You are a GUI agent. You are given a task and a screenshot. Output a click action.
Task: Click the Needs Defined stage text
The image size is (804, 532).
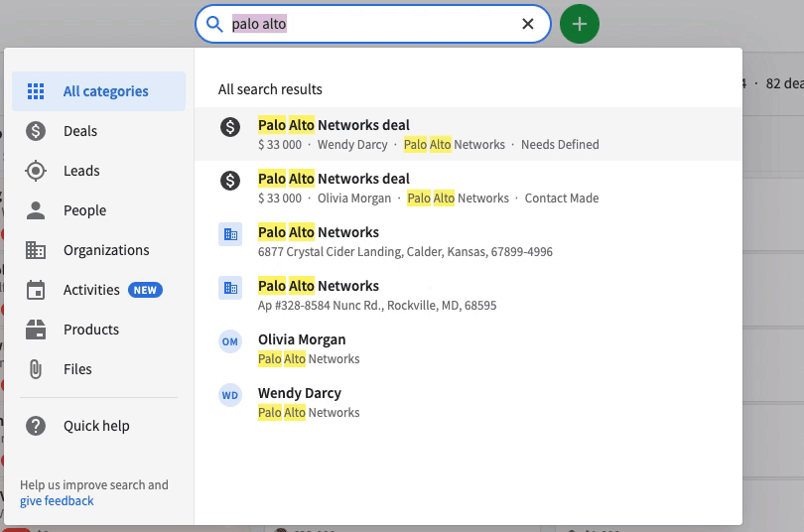(560, 145)
